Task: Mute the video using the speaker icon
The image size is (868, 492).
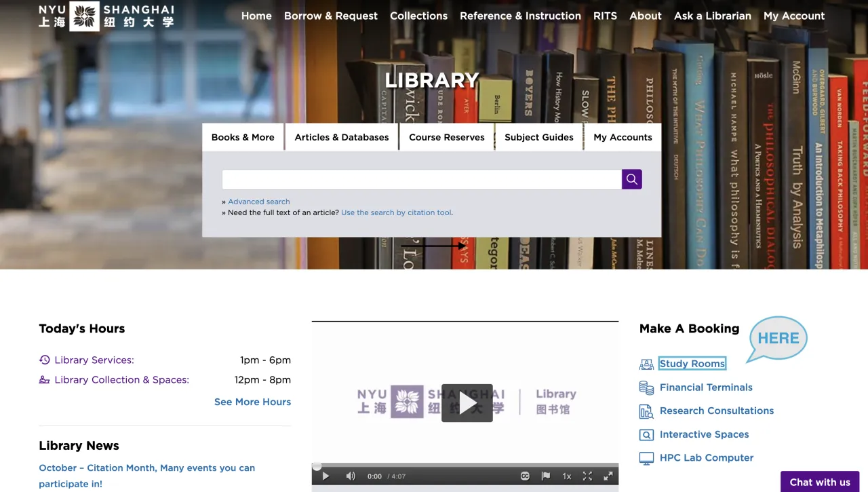Action: (x=351, y=476)
